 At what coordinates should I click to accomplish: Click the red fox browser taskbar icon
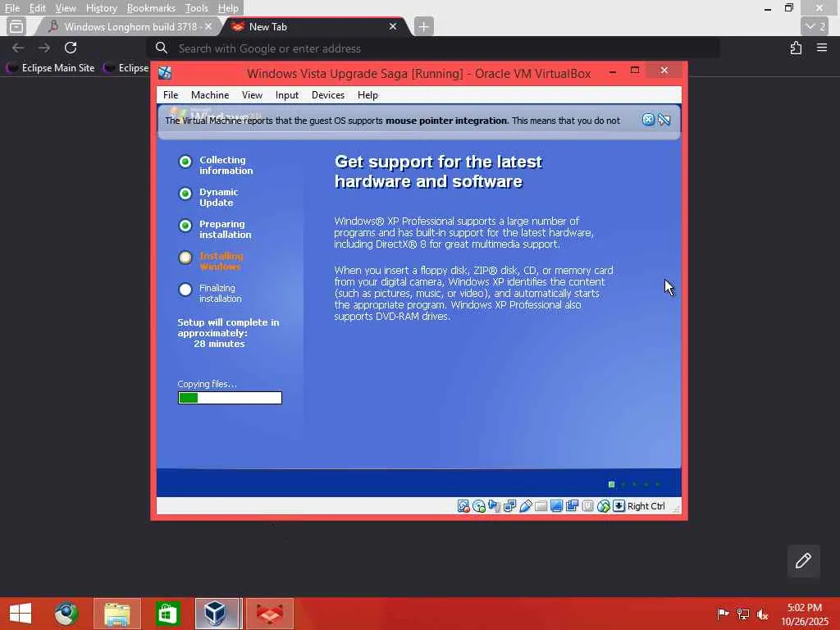(269, 614)
